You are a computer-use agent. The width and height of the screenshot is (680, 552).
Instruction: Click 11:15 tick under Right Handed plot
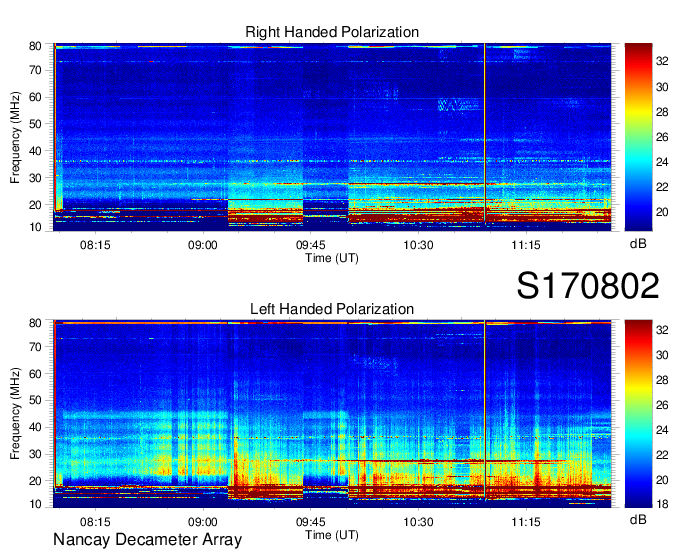coord(526,245)
